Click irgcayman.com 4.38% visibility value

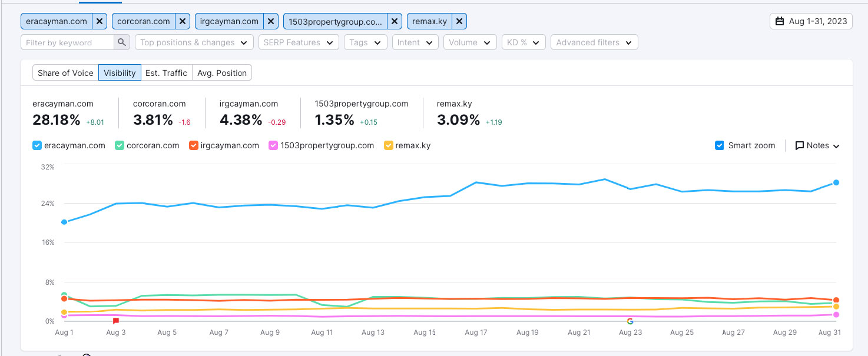point(241,120)
